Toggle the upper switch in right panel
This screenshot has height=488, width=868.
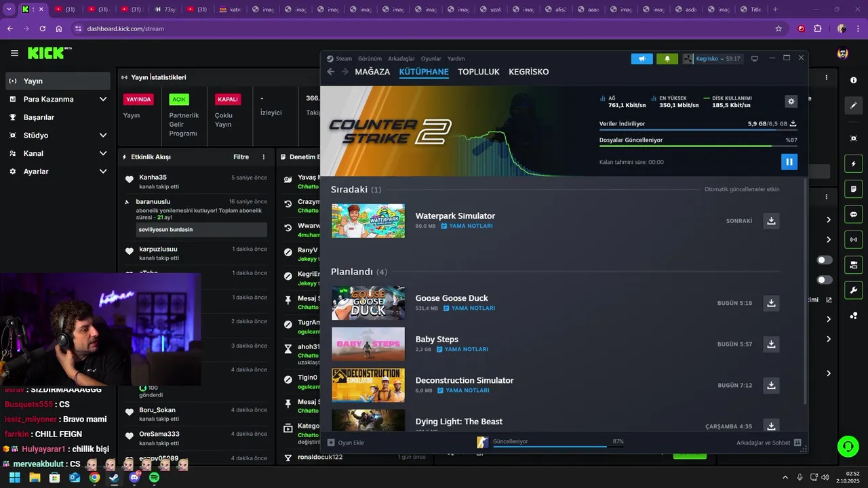tap(825, 260)
